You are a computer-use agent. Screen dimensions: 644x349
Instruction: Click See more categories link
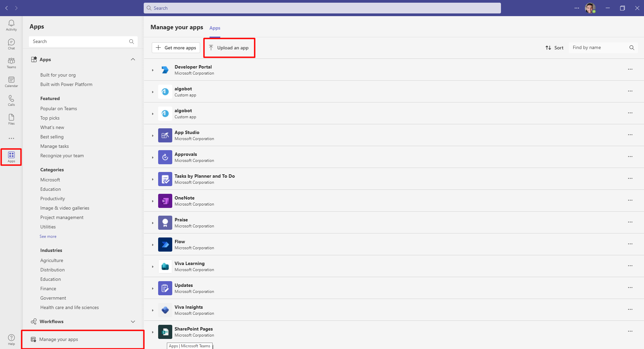pyautogui.click(x=48, y=236)
